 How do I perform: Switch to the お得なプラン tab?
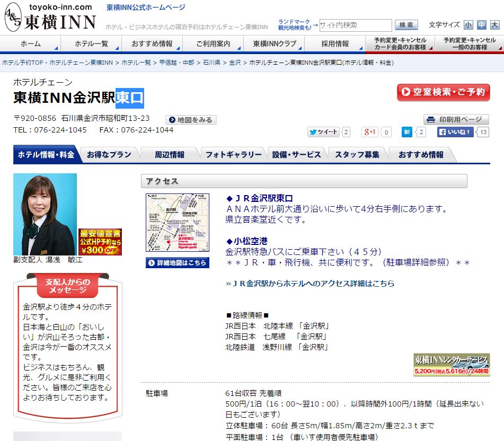pyautogui.click(x=109, y=155)
